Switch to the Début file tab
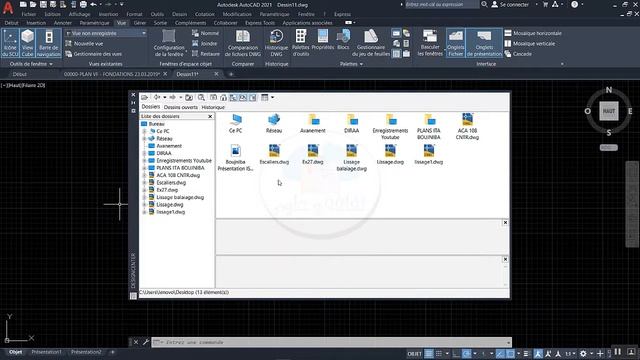Image resolution: width=640 pixels, height=360 pixels. (19, 74)
